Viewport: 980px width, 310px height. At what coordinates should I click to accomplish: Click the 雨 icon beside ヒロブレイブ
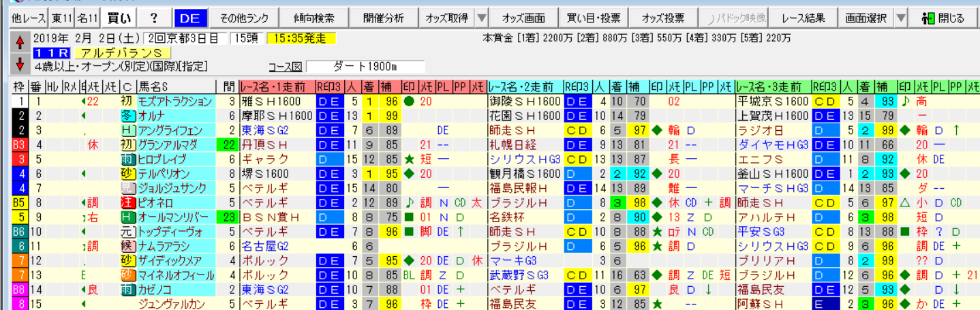pos(128,159)
